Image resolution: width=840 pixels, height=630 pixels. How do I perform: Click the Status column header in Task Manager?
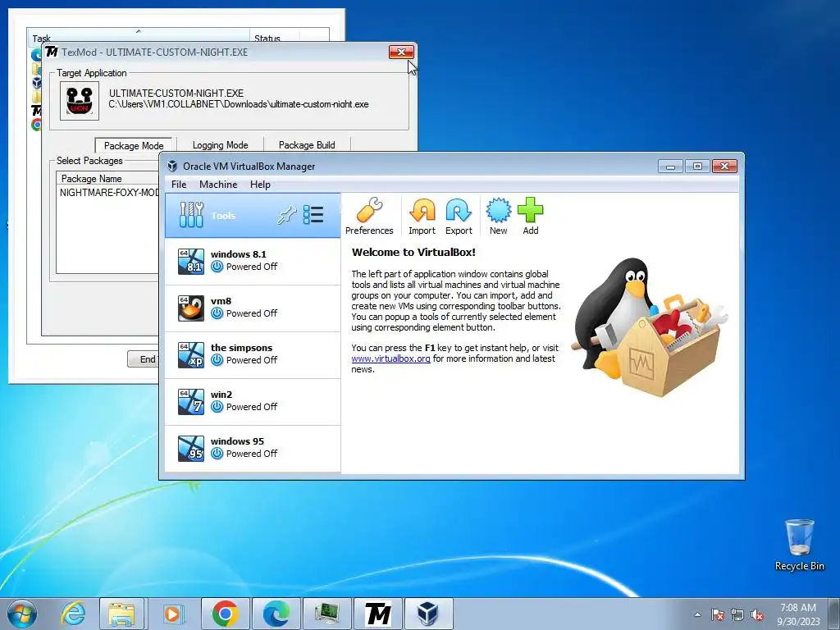pyautogui.click(x=274, y=36)
